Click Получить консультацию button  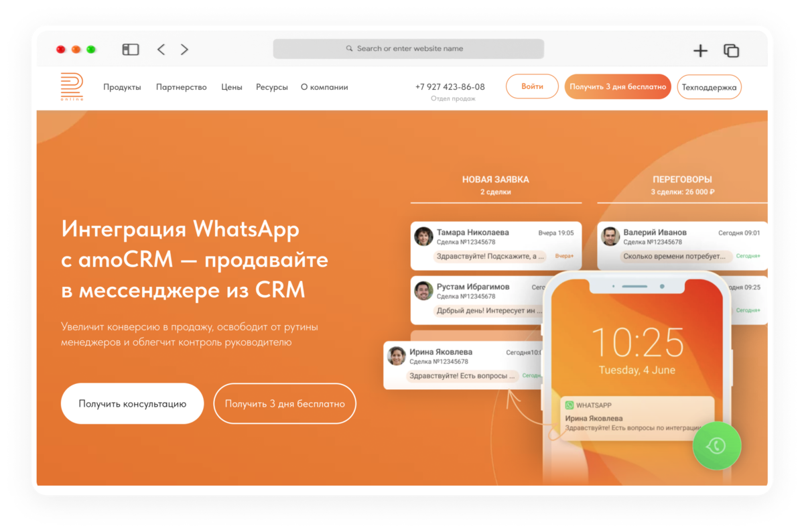[x=132, y=403]
